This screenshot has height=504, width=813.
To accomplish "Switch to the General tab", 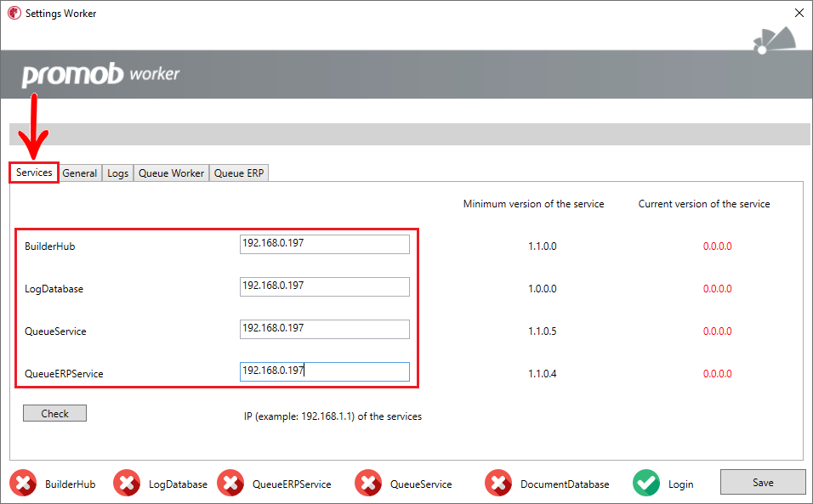I will (80, 173).
